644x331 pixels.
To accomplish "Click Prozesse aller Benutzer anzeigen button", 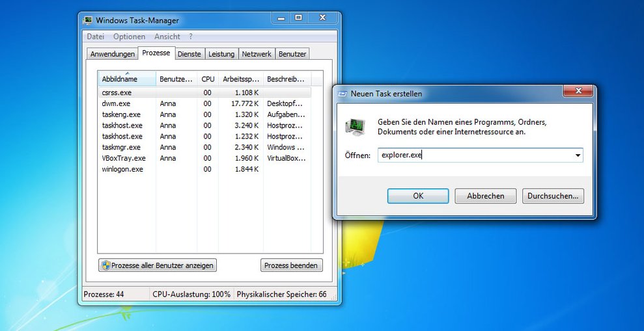I will 158,265.
